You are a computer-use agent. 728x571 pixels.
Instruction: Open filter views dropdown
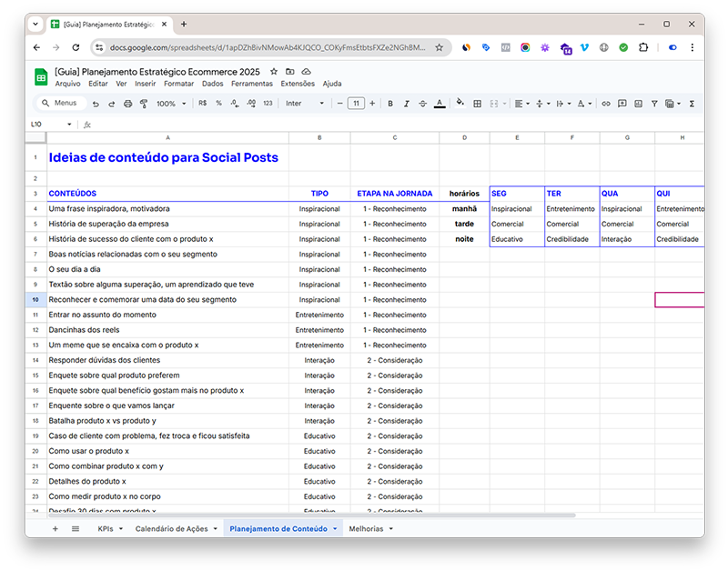(672, 104)
